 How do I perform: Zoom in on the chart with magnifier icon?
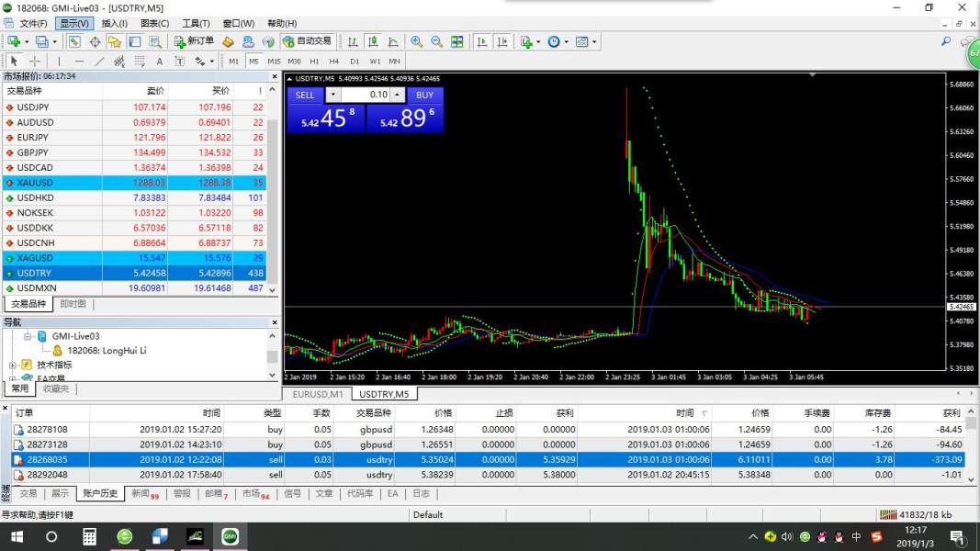pyautogui.click(x=417, y=41)
